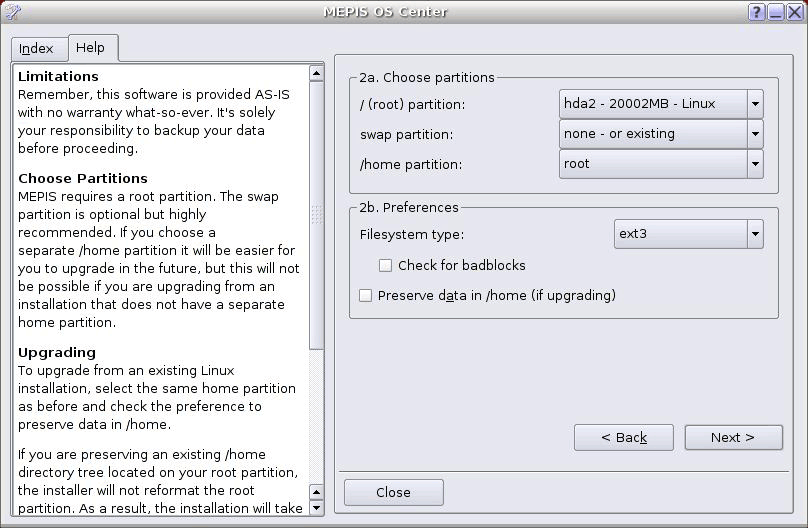Screen dimensions: 808x528
Task: Enable Check for badblocks
Action: (x=385, y=266)
